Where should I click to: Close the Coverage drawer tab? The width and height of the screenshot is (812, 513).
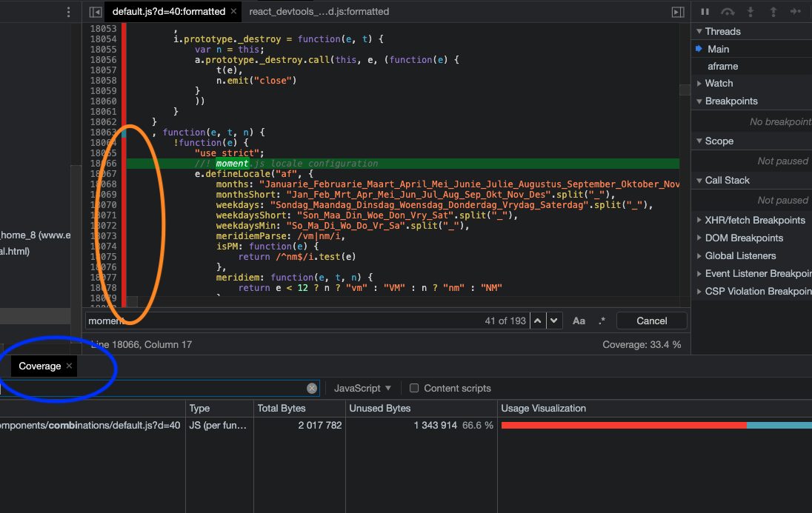(69, 366)
